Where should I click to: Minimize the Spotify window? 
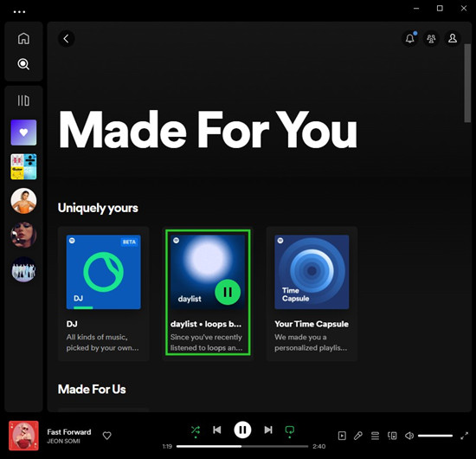tap(416, 9)
